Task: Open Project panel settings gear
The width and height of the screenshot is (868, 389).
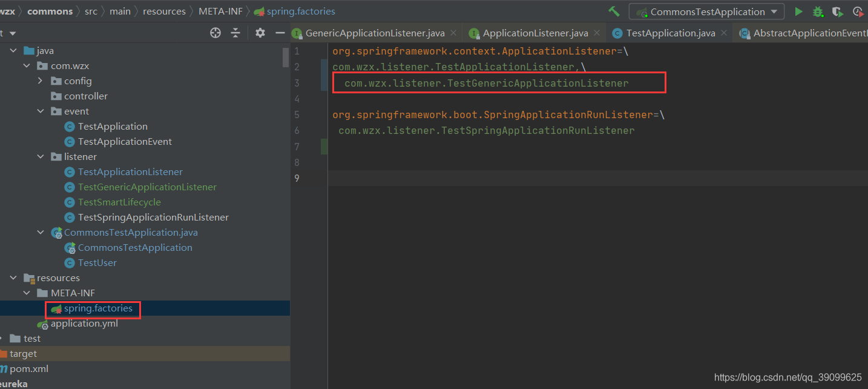Action: pyautogui.click(x=260, y=33)
